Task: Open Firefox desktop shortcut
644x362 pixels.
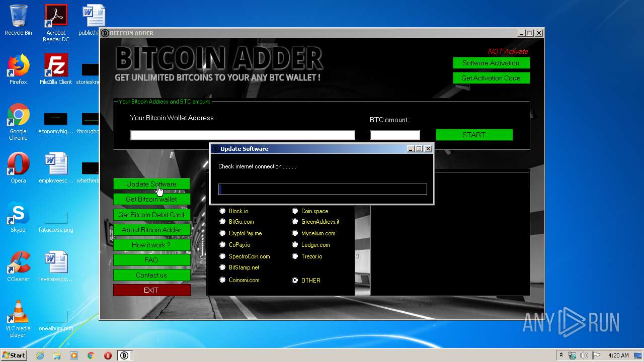Action: (x=18, y=69)
